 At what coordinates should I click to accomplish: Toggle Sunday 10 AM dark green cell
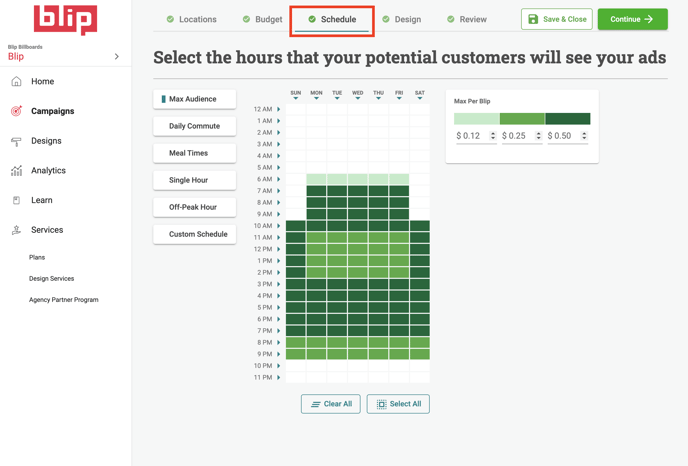pos(295,226)
